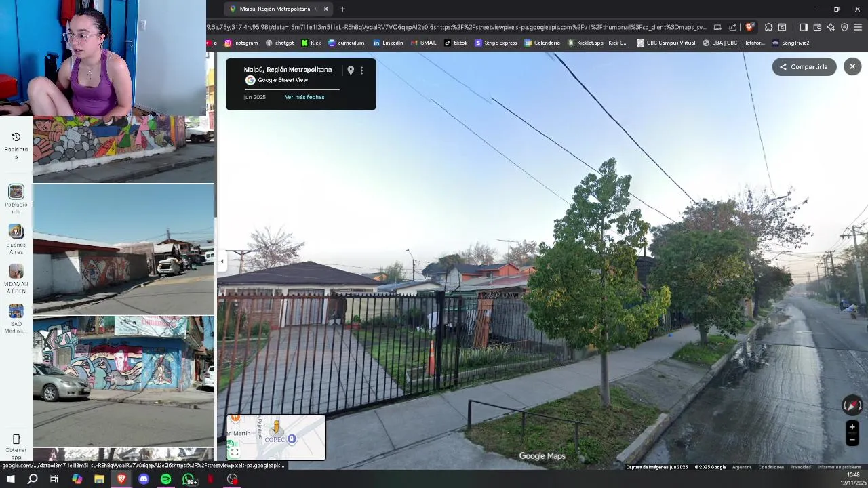Open the curriculum bookmark
This screenshot has height=488, width=868.
(x=346, y=43)
